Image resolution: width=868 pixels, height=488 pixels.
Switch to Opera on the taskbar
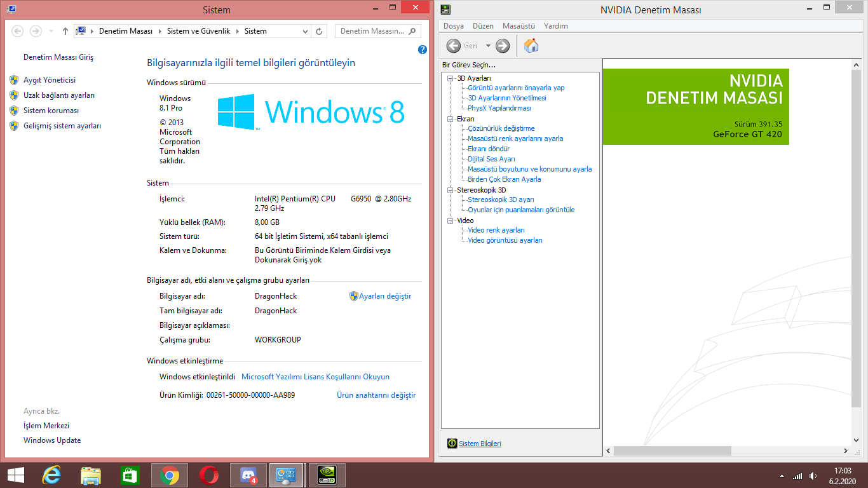click(x=209, y=475)
